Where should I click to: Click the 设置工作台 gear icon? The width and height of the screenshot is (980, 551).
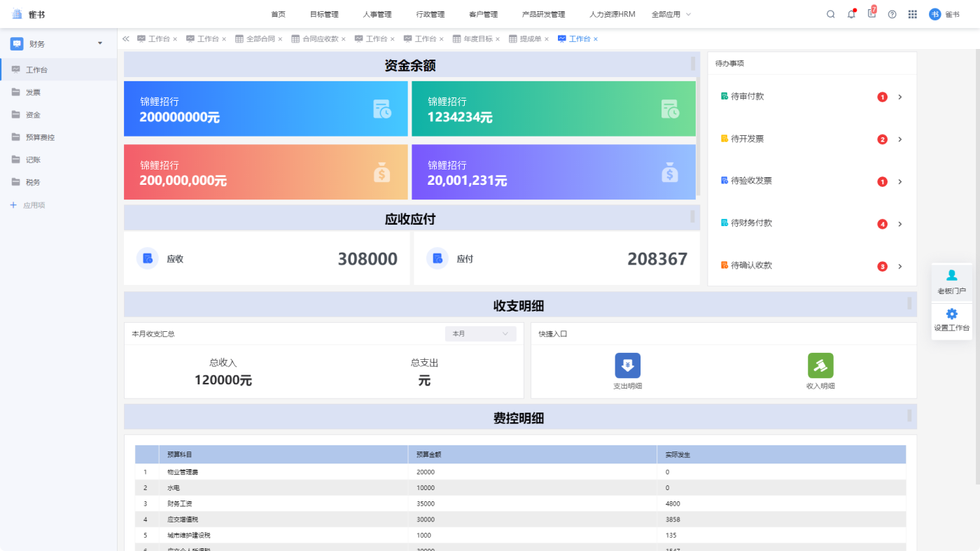tap(951, 314)
